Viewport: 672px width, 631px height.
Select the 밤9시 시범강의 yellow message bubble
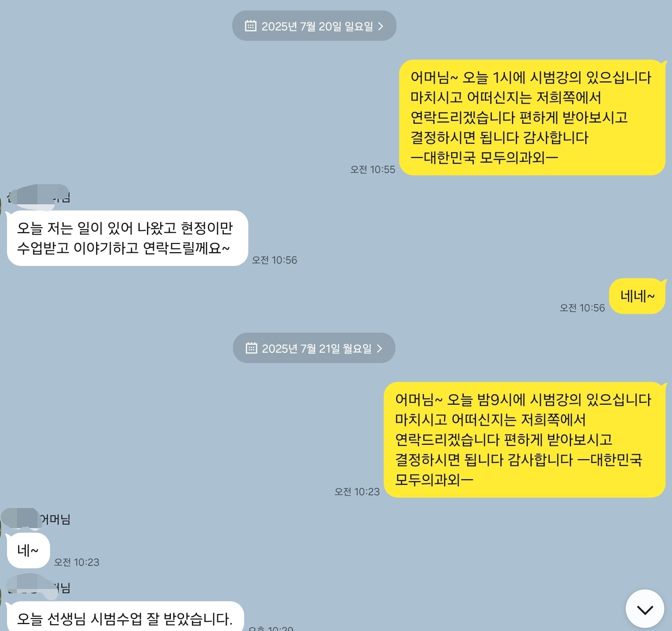[525, 440]
